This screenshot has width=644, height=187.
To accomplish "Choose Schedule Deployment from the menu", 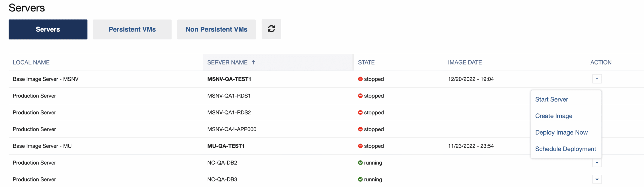I will (565, 149).
